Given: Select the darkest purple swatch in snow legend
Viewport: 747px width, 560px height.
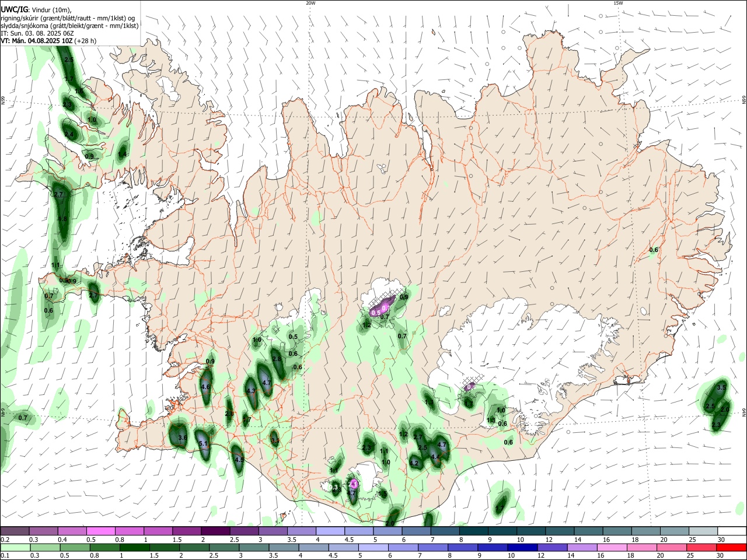Looking at the screenshot, I should pyautogui.click(x=215, y=531).
